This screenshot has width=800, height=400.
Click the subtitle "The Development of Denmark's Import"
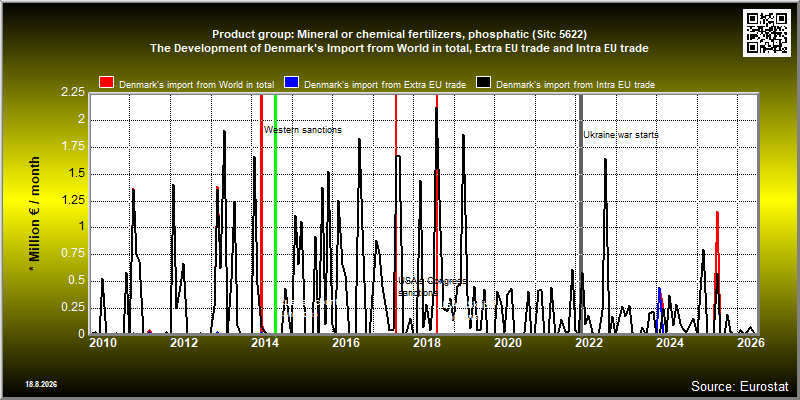click(x=399, y=48)
